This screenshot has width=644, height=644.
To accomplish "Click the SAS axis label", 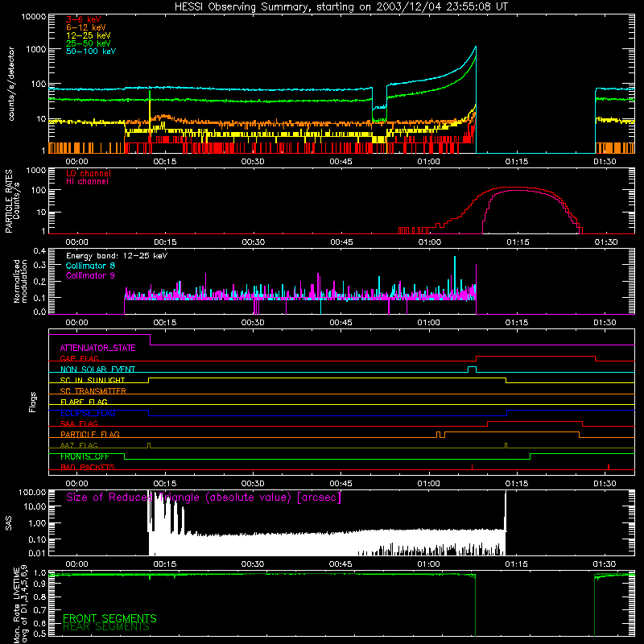I will pyautogui.click(x=9, y=523).
